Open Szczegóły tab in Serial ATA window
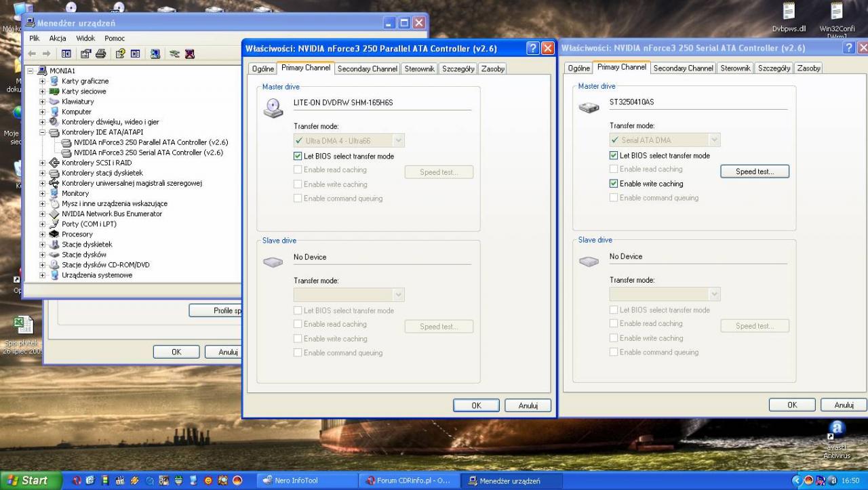 (774, 68)
